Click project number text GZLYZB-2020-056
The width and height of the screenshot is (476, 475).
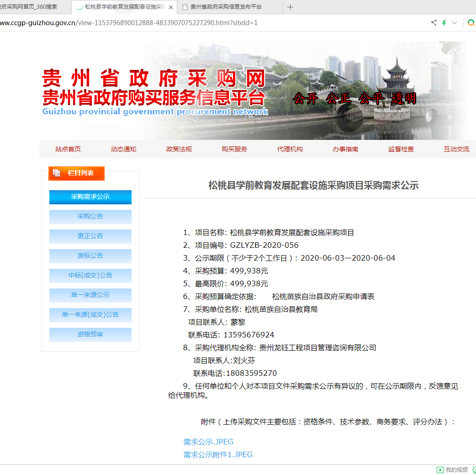click(264, 245)
